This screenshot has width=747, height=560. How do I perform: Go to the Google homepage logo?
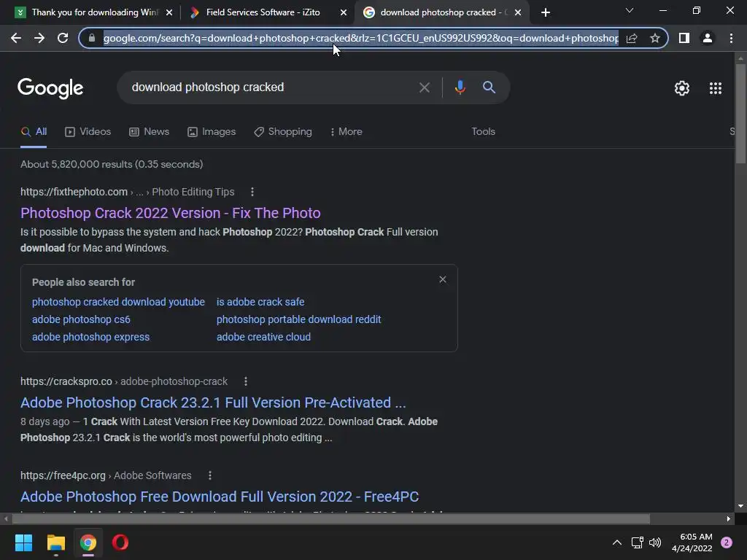tap(50, 88)
